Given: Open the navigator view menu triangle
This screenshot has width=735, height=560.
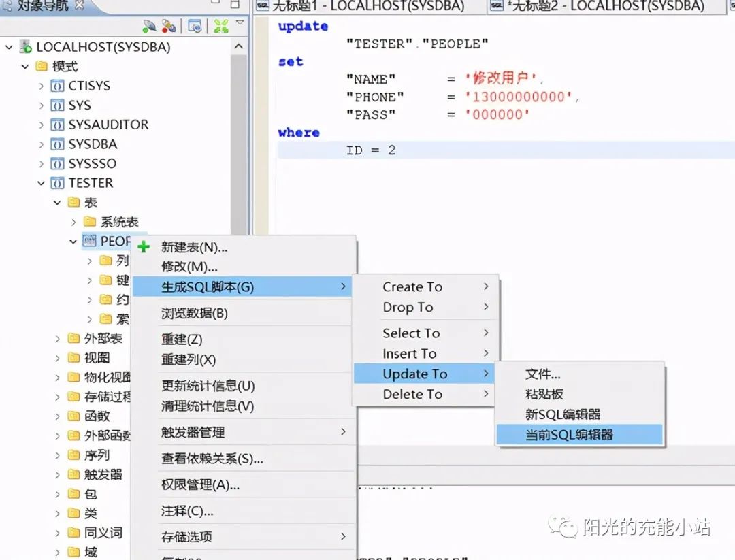Looking at the screenshot, I should [240, 22].
